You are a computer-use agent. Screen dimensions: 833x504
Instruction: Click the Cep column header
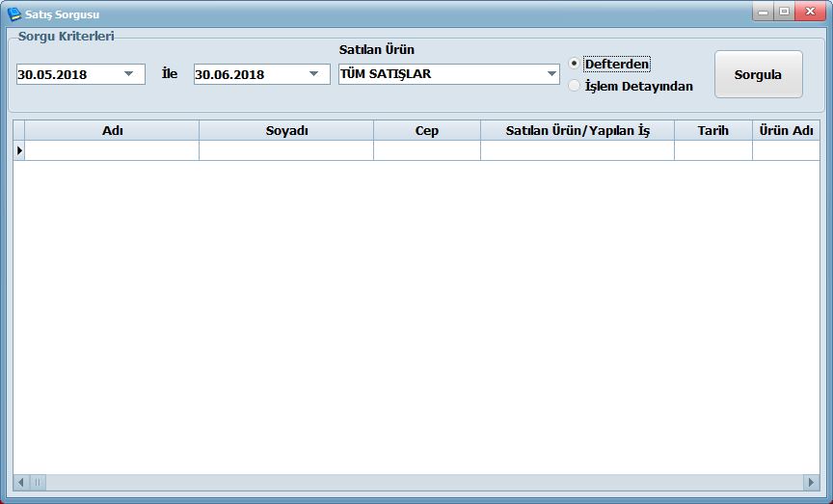[427, 131]
